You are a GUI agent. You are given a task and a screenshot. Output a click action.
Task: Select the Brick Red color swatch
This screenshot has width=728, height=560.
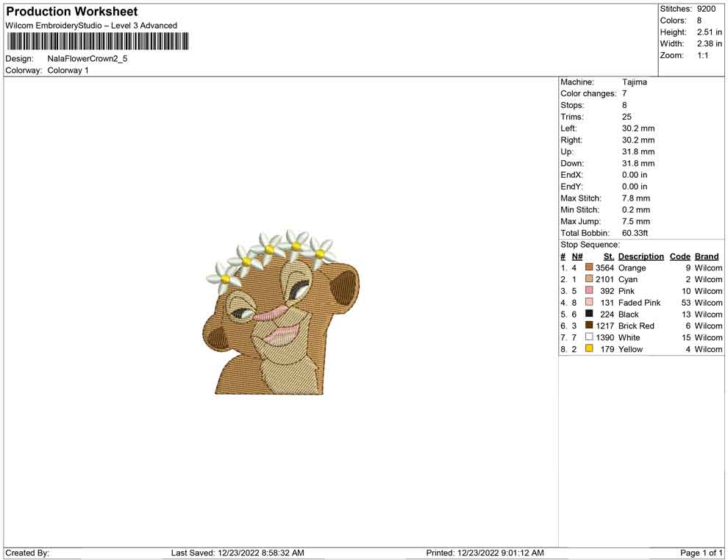[x=588, y=326]
